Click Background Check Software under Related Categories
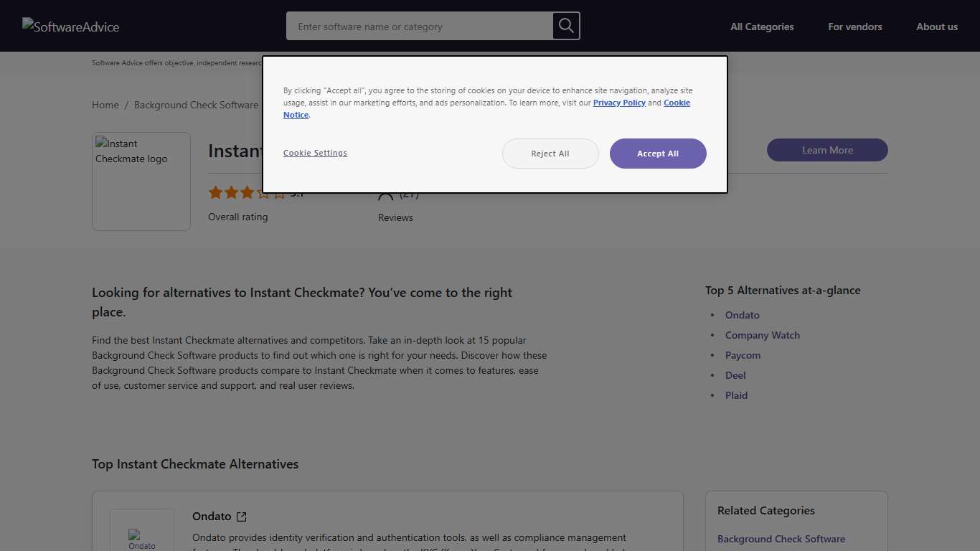980x551 pixels. coord(781,539)
